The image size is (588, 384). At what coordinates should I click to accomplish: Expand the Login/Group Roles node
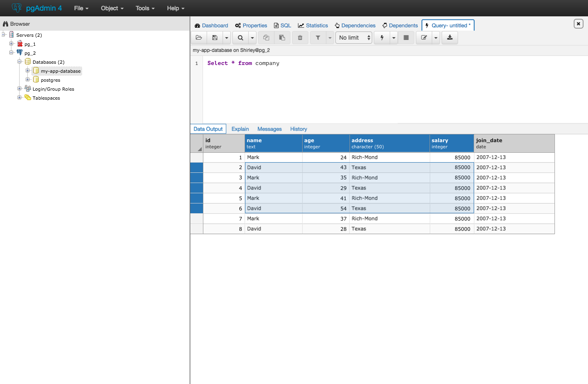20,89
